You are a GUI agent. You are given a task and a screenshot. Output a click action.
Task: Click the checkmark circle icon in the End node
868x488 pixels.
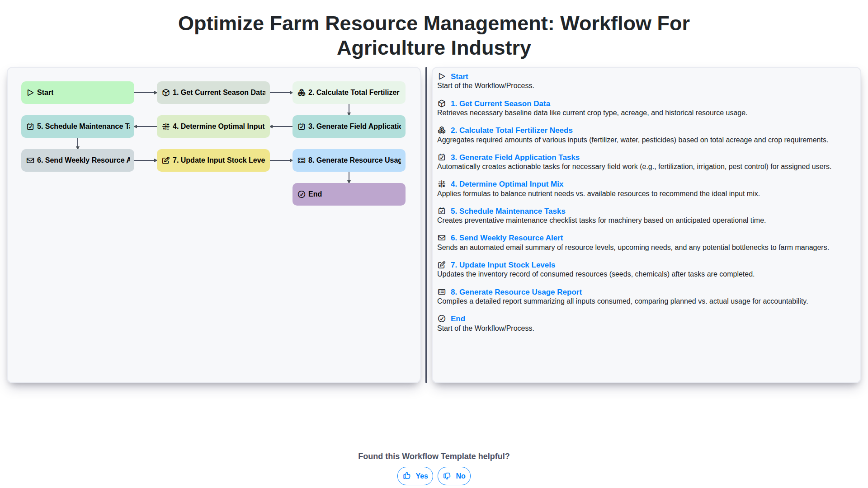(x=302, y=194)
